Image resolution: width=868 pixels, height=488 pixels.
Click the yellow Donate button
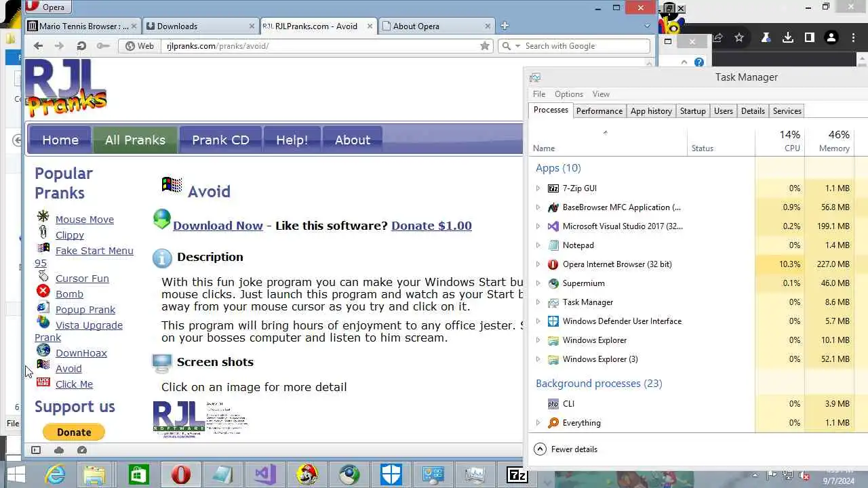74,432
